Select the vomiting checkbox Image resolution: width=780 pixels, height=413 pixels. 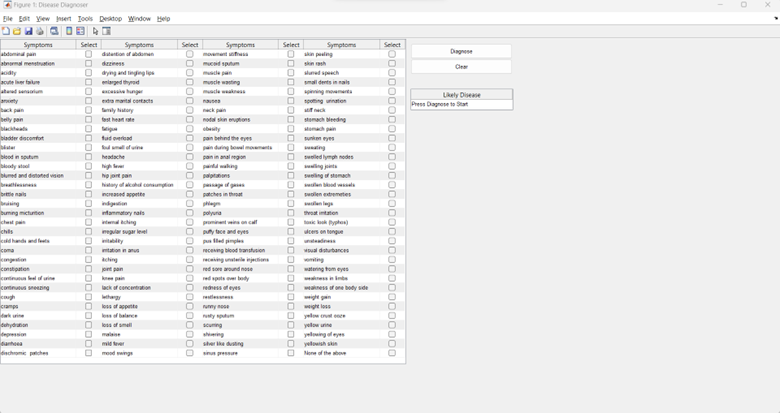[x=392, y=260]
